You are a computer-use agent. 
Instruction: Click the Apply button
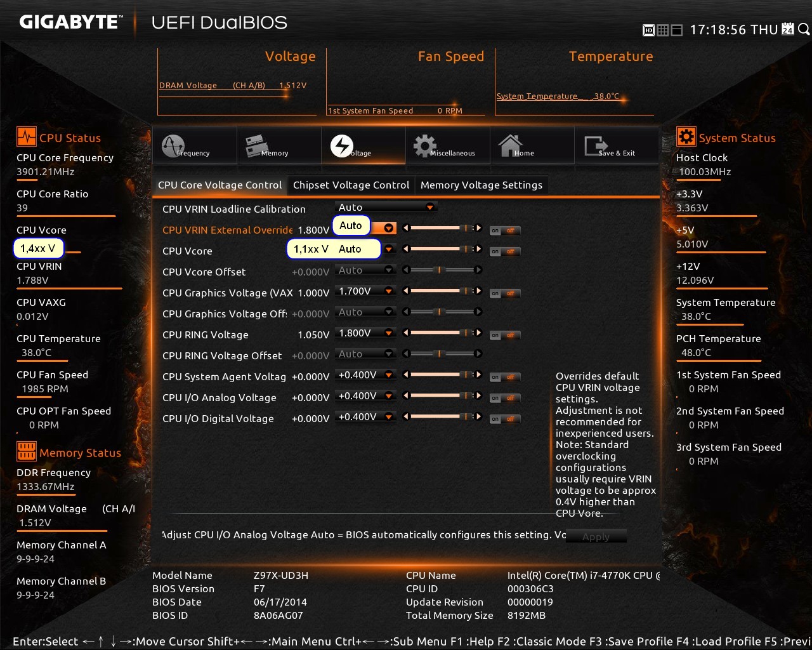[596, 536]
